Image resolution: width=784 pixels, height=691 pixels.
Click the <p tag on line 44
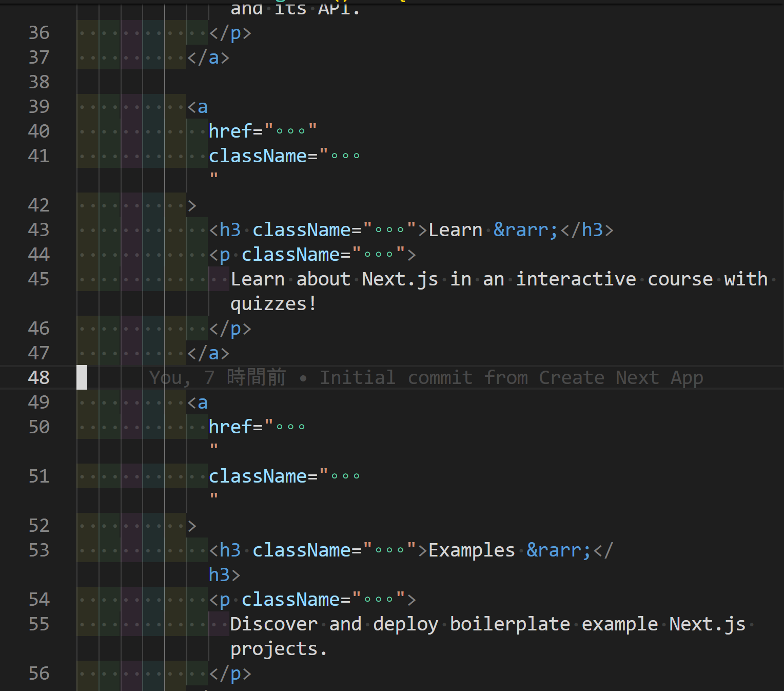coord(220,255)
